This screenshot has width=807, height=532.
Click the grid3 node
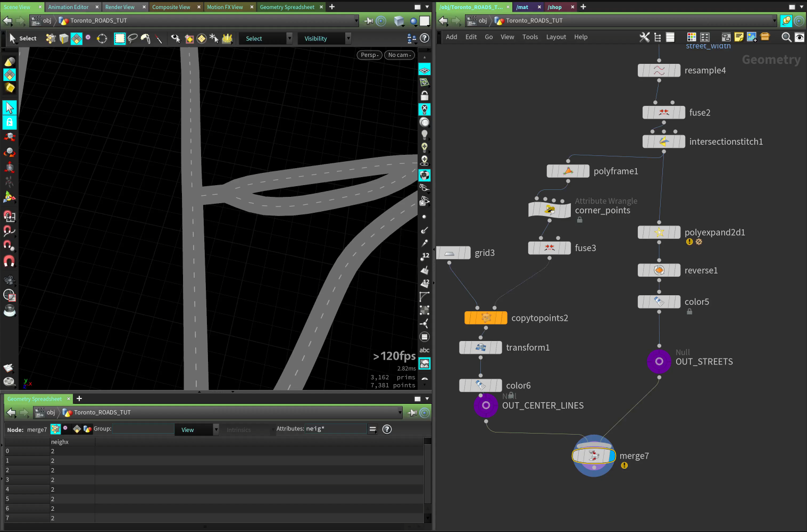tap(453, 252)
